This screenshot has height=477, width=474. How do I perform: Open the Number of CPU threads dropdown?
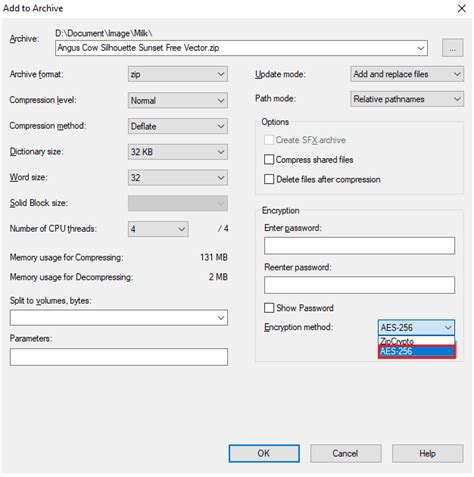pyautogui.click(x=158, y=229)
